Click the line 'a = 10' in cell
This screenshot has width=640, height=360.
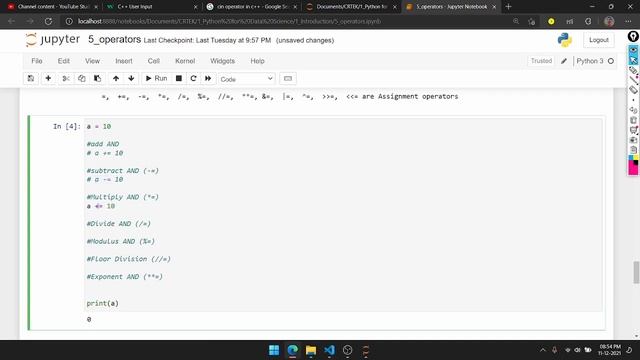tap(98, 127)
